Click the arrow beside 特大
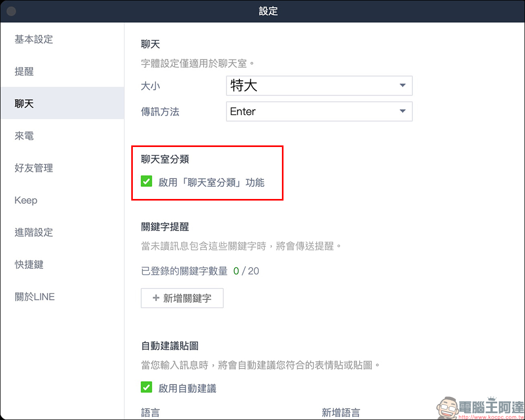The width and height of the screenshot is (525, 420). click(x=403, y=86)
